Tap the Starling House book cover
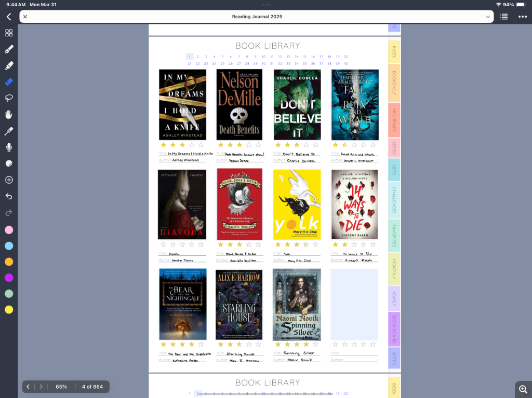The image size is (532, 398). 239,305
